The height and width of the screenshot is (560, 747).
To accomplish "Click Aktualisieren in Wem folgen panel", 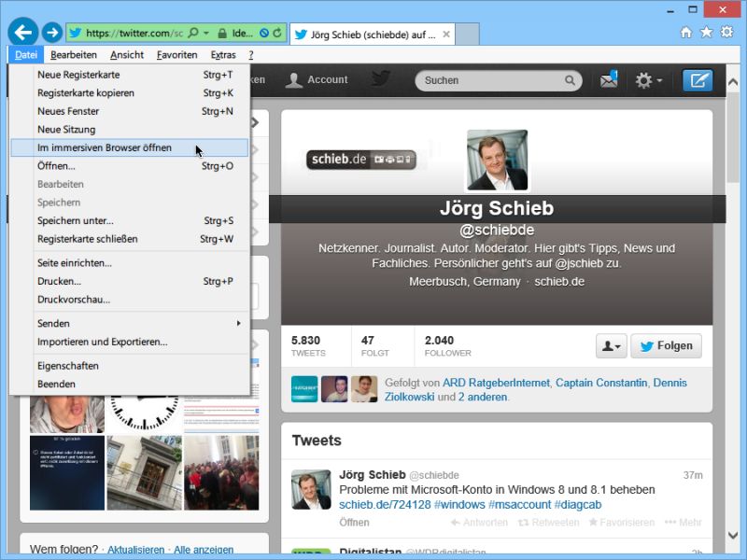I will point(135,550).
